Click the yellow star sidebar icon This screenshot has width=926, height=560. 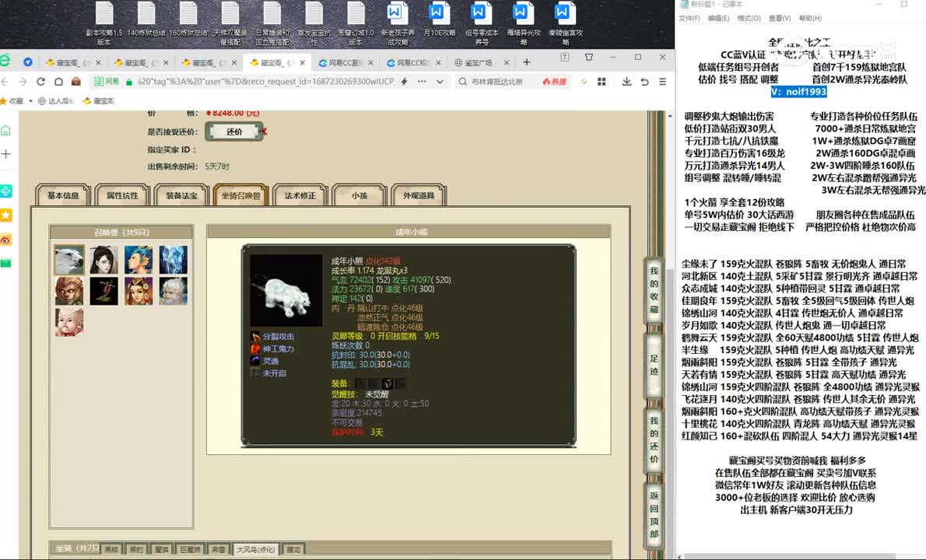click(6, 215)
